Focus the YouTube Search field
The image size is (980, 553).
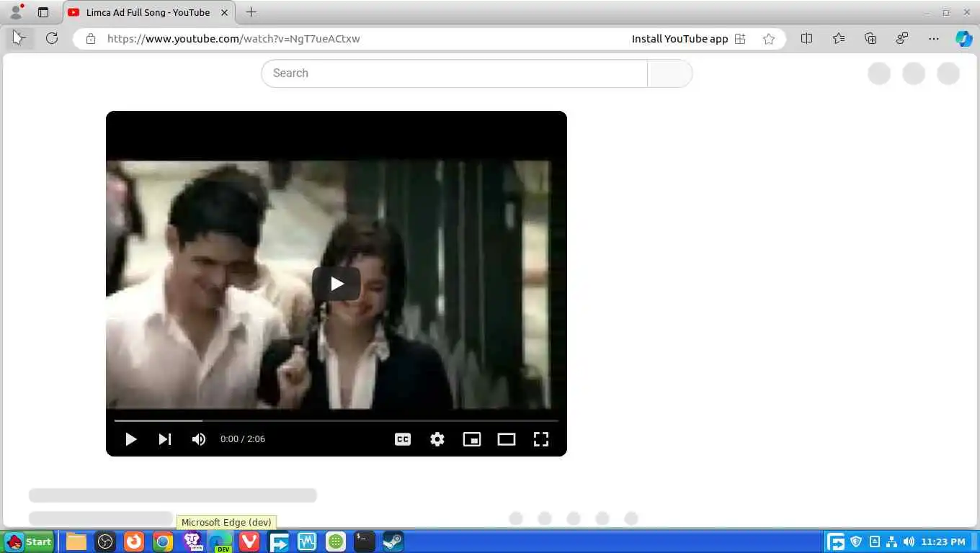[x=454, y=73]
